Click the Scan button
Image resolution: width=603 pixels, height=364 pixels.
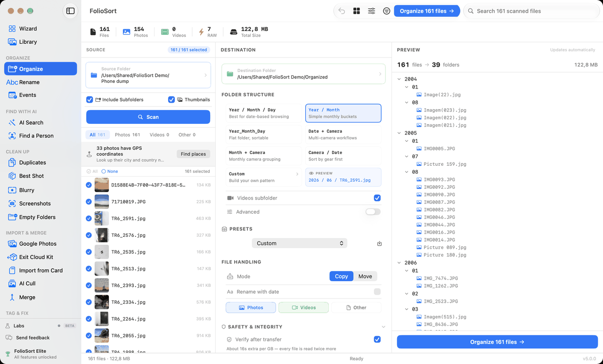click(148, 117)
